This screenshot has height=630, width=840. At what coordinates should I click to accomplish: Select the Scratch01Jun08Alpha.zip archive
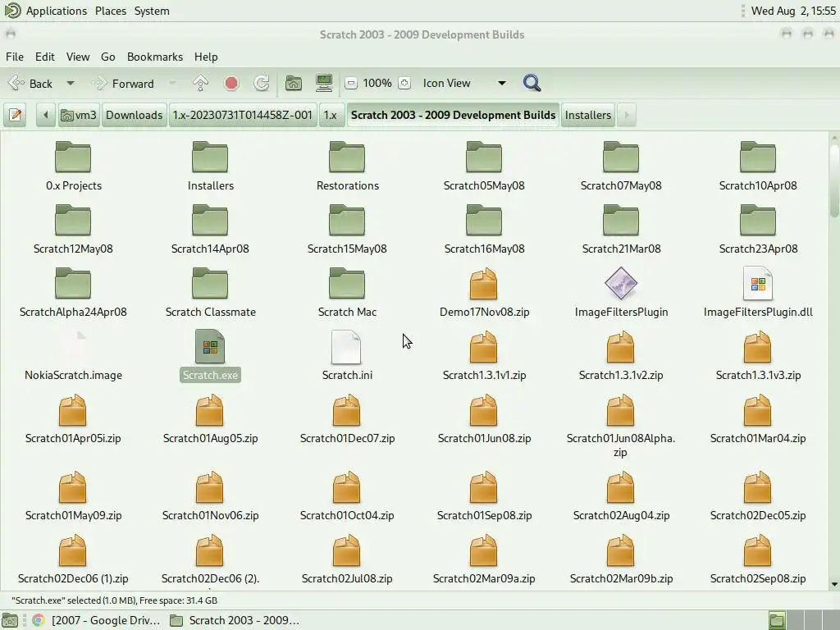(621, 426)
